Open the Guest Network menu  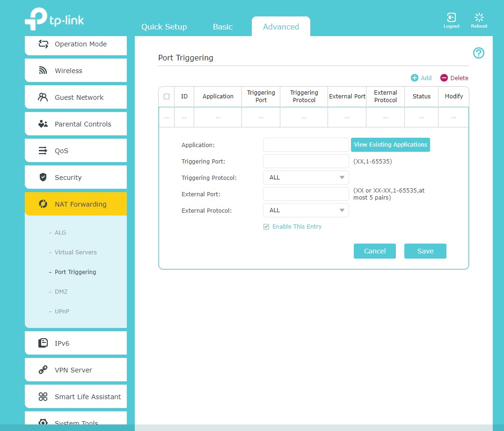click(x=75, y=97)
